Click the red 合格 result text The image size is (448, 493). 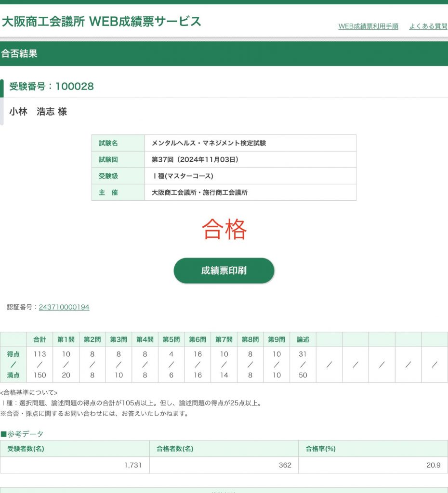224,229
